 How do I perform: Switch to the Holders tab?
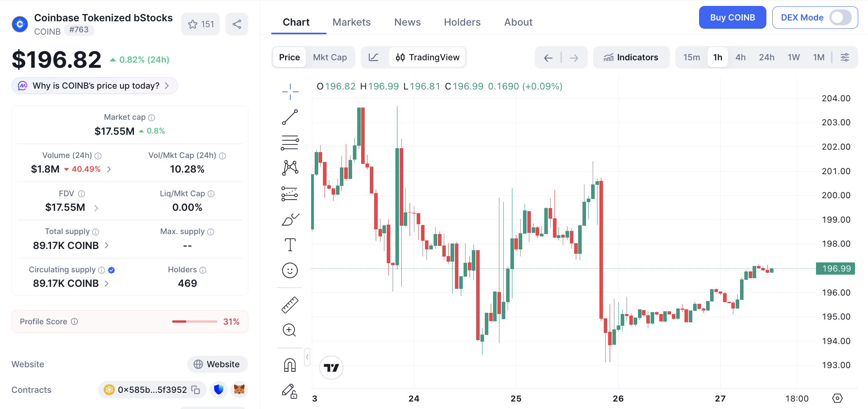coord(462,22)
